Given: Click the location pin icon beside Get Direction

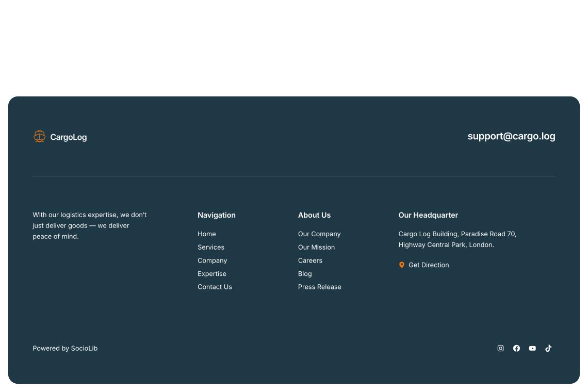Looking at the screenshot, I should [x=402, y=265].
